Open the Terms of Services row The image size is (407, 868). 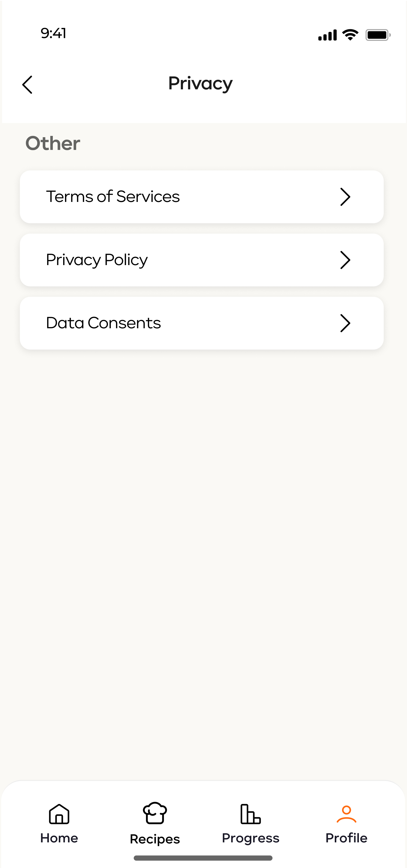(x=202, y=197)
